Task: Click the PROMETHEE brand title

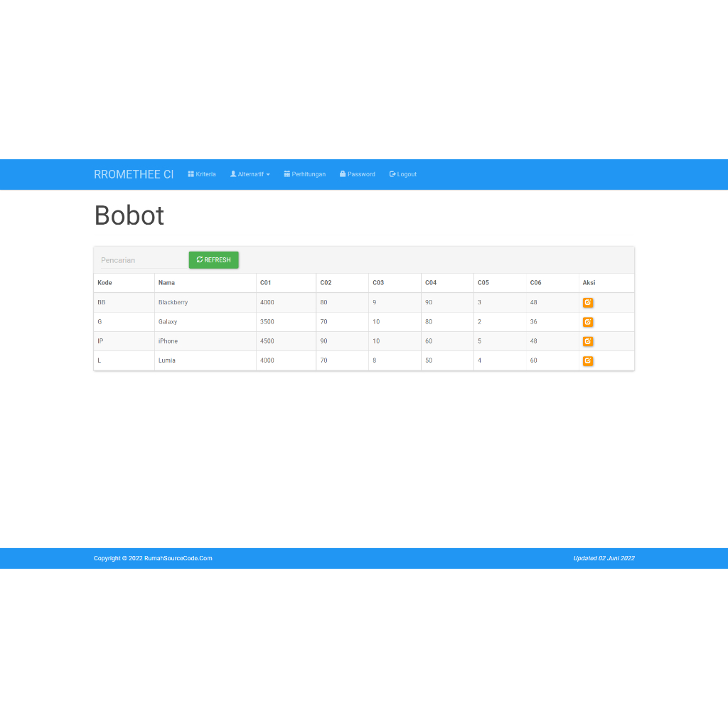Action: point(134,174)
